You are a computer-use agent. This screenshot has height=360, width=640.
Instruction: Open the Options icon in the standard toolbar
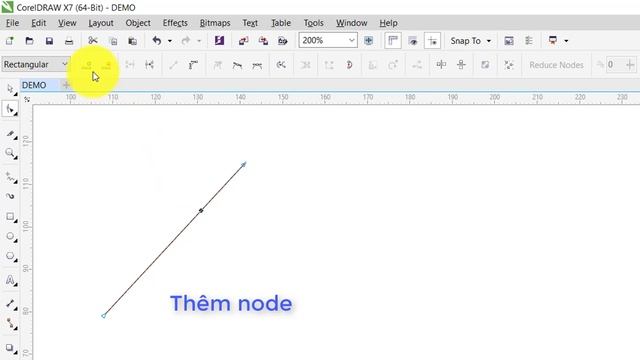(x=529, y=41)
